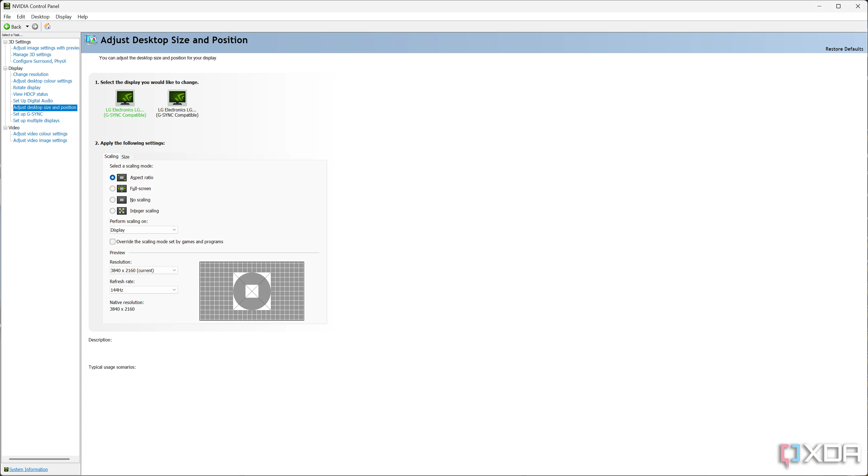Click Restore Defaults

[x=844, y=49]
